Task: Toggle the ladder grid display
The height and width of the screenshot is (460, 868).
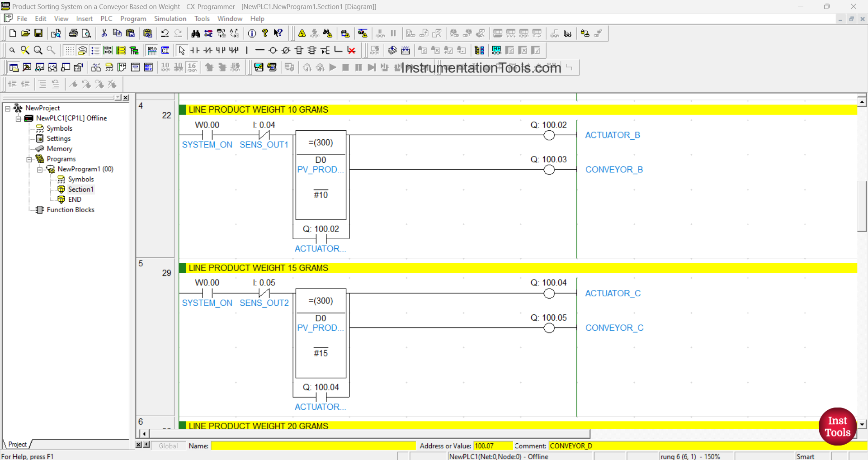Action: click(x=69, y=50)
